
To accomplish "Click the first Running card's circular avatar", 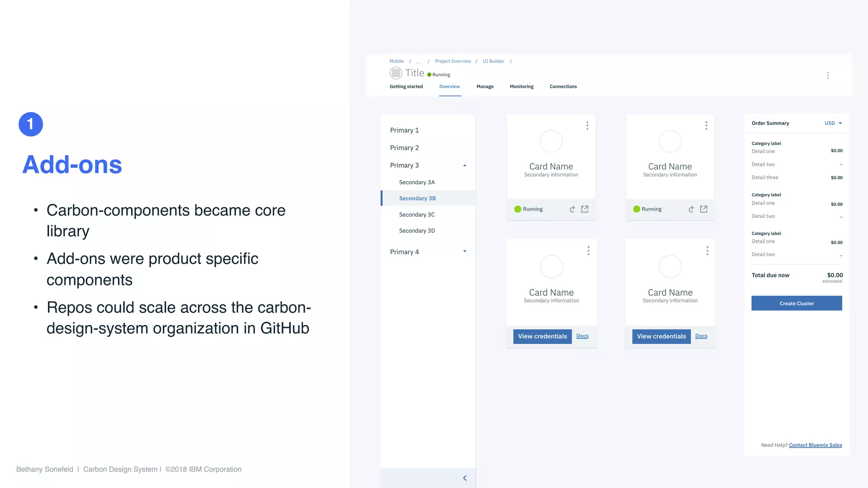I will click(x=551, y=141).
